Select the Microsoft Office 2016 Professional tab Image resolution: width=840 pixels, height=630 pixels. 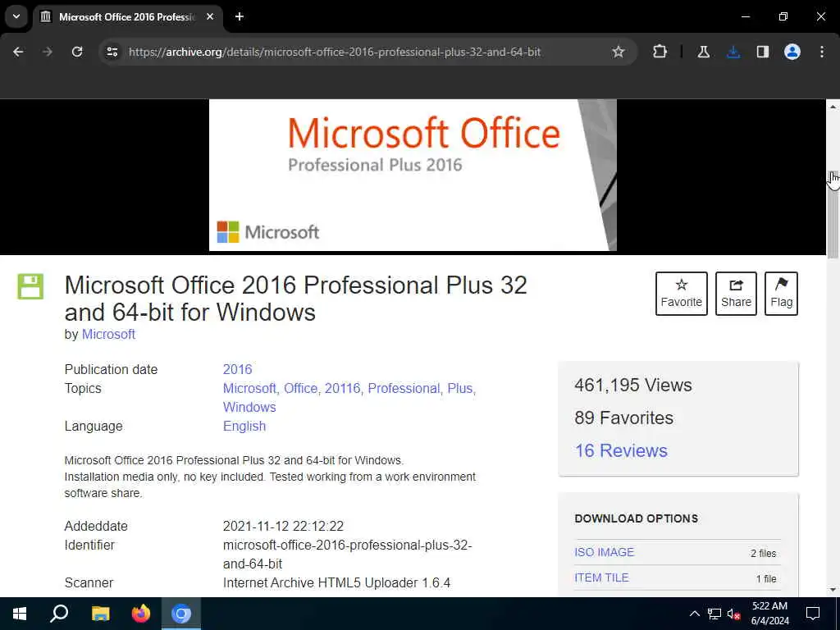tap(126, 17)
